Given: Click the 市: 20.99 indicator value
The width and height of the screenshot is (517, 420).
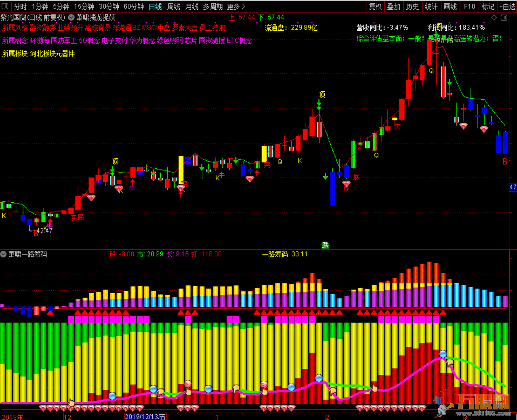Looking at the screenshot, I should coord(150,254).
